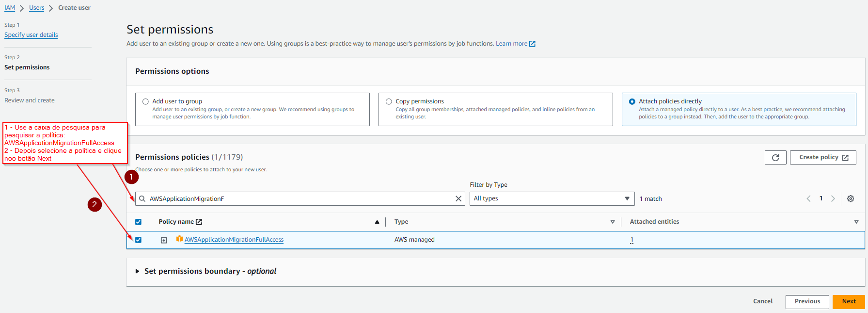This screenshot has height=313, width=868.
Task: Select the Add user to group option
Action: pos(145,102)
